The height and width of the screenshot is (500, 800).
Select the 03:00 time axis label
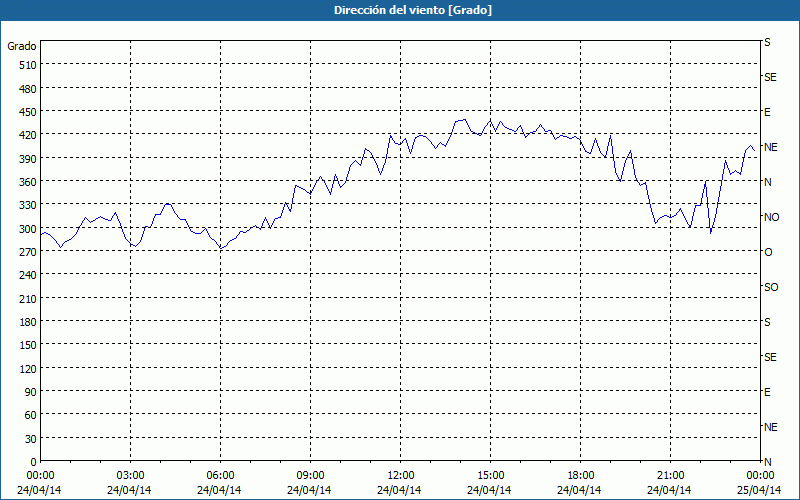131,476
